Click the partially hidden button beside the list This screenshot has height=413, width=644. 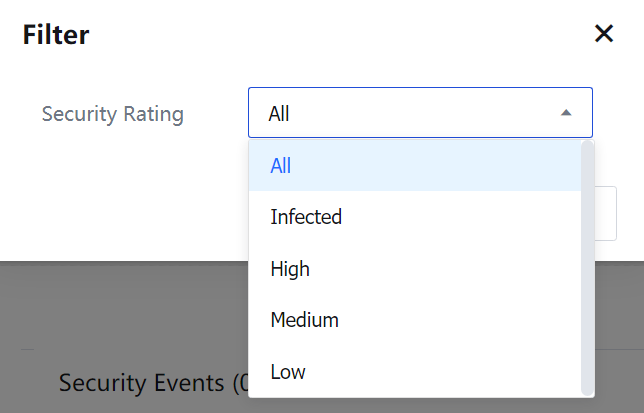[606, 212]
